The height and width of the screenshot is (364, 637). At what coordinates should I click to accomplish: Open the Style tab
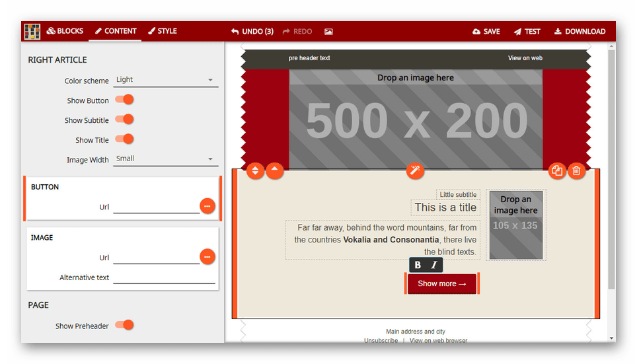click(x=163, y=31)
